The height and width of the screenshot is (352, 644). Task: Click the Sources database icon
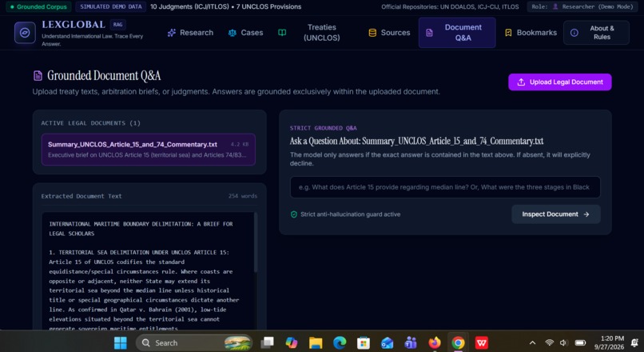[372, 33]
